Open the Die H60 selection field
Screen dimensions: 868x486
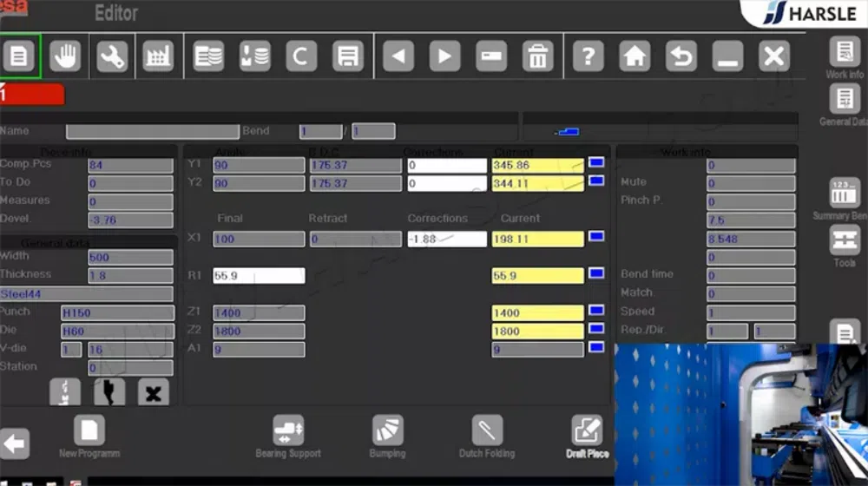tap(117, 331)
